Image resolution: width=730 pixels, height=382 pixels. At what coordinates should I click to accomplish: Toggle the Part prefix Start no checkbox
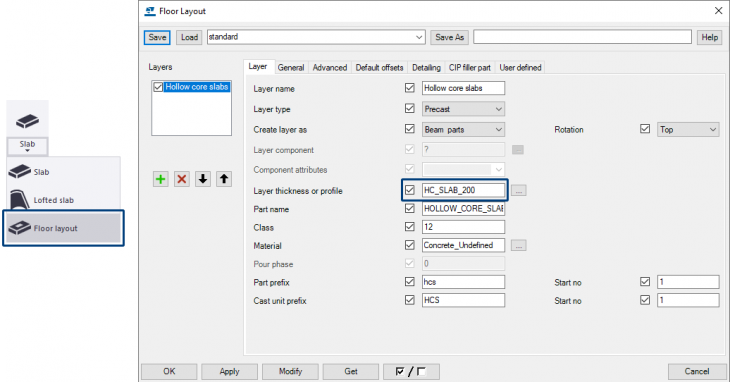(645, 281)
